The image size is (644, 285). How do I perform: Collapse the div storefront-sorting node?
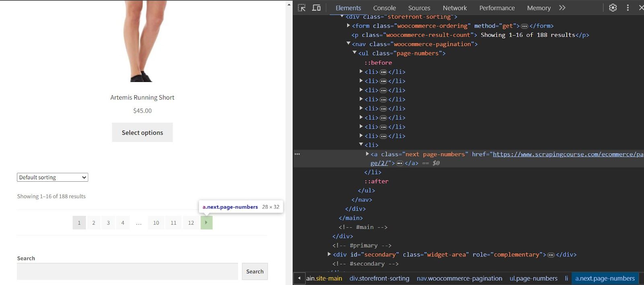[342, 16]
